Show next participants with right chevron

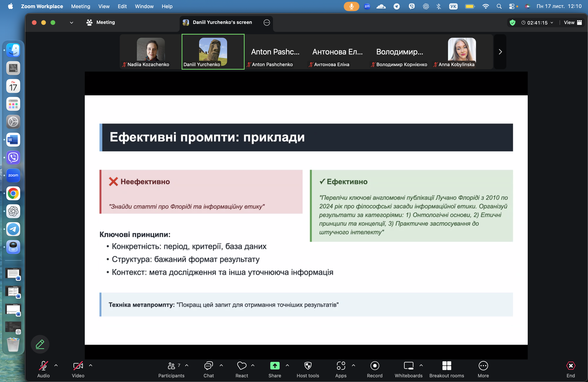500,52
